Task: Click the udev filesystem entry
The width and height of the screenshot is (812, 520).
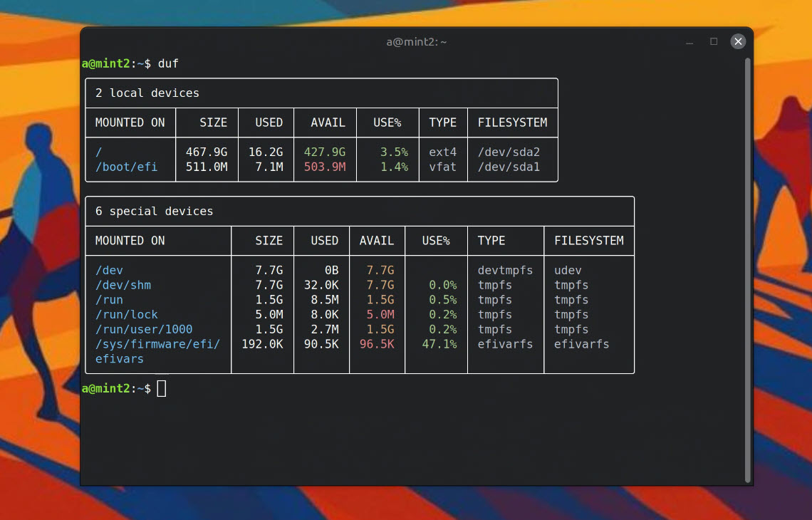Action: [568, 270]
